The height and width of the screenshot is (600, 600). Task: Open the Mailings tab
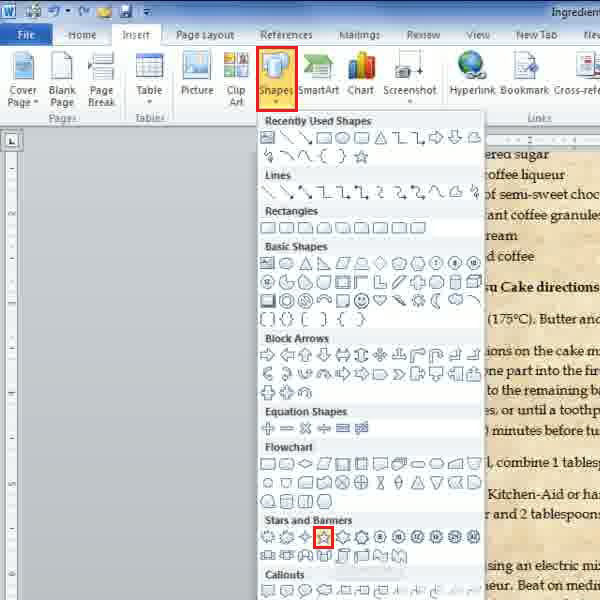click(x=360, y=35)
